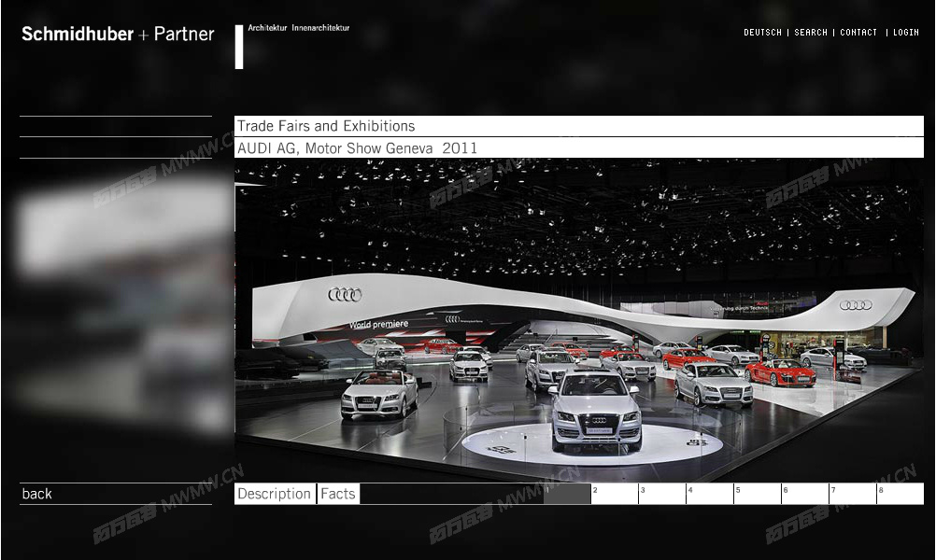The image size is (936, 560).
Task: Select image number 1 in gallery pager
Action: (x=567, y=494)
